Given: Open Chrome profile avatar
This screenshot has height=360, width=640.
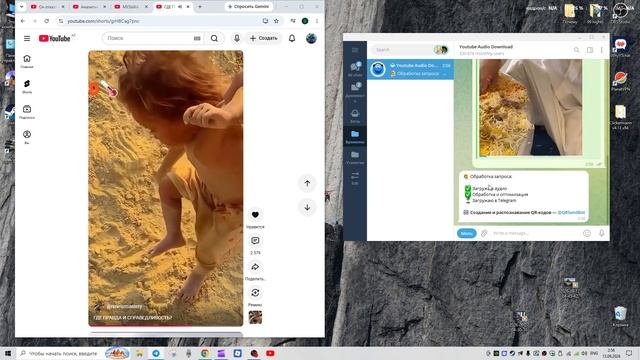Looking at the screenshot, I should pyautogui.click(x=305, y=21).
